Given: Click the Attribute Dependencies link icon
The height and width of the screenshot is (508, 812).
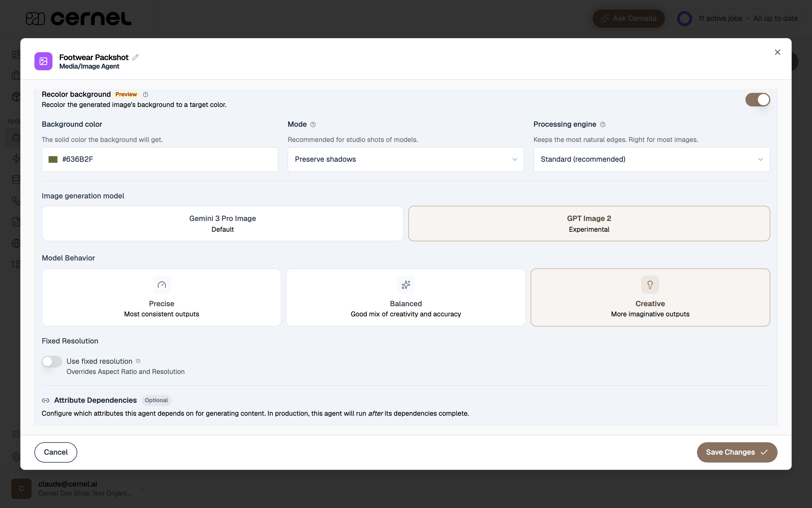Looking at the screenshot, I should click(x=46, y=400).
